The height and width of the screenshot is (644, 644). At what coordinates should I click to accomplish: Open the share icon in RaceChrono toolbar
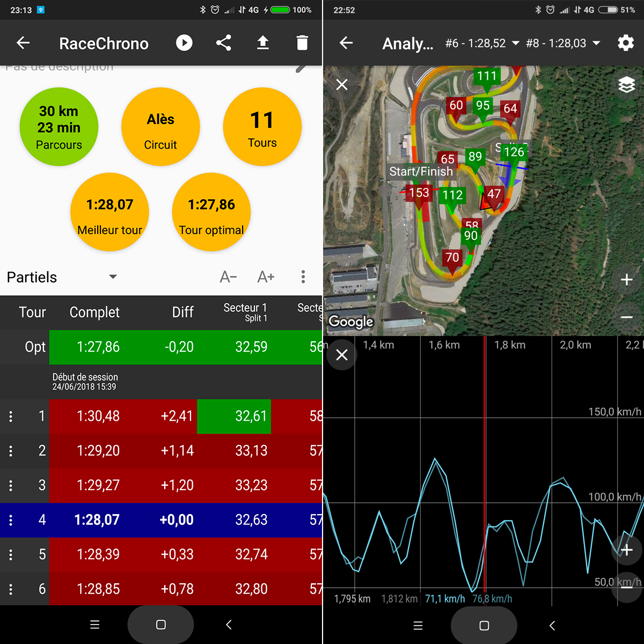point(224,43)
